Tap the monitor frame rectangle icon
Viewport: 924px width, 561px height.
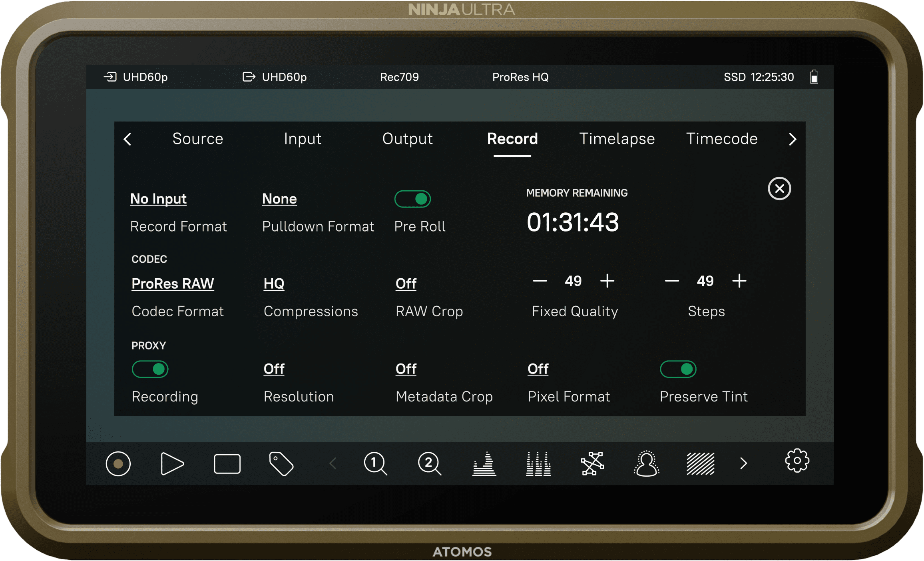coord(227,463)
